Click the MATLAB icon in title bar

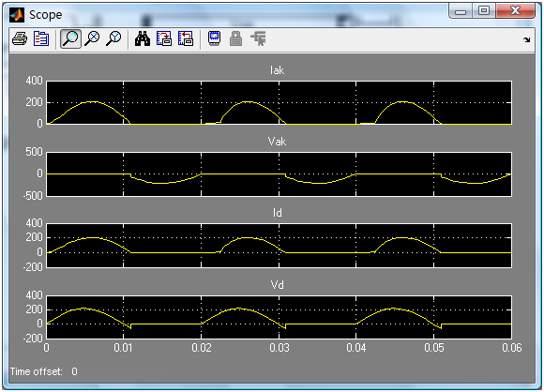click(17, 15)
